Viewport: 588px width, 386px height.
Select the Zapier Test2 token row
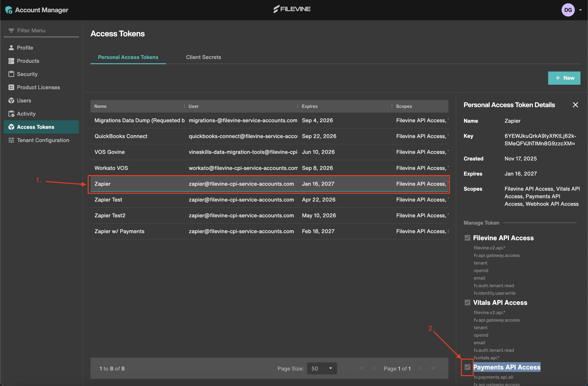click(x=269, y=215)
